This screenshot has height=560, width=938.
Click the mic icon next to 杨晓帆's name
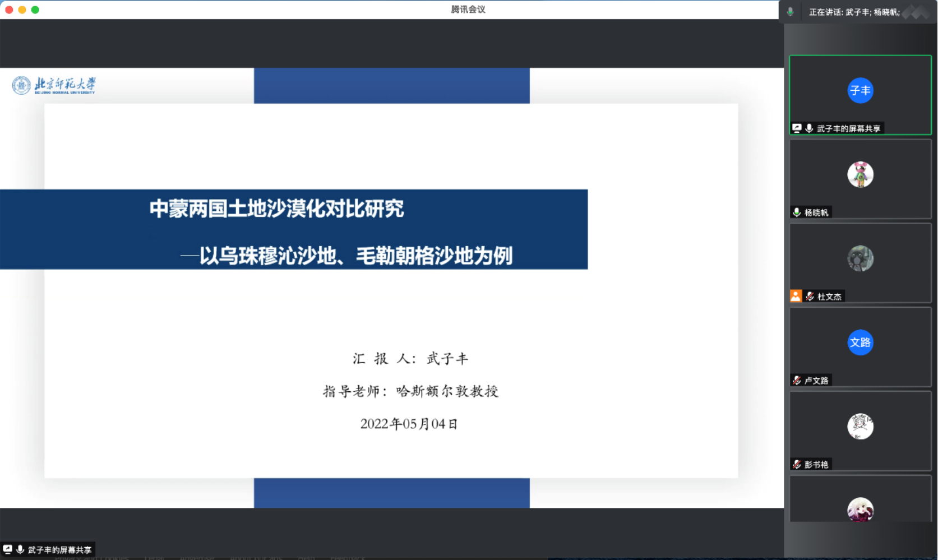tap(796, 212)
